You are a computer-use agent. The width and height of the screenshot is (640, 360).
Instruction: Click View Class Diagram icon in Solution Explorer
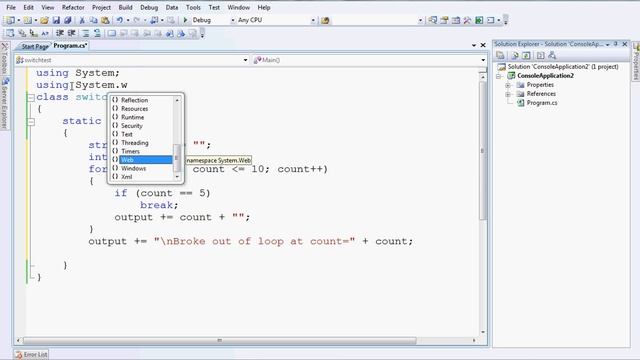point(552,55)
